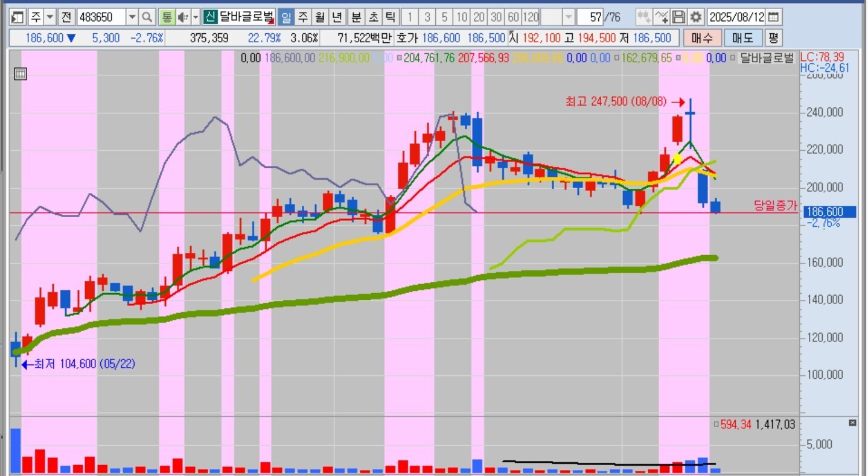Select the 틱 tick chart tab
The height and width of the screenshot is (476, 868).
pos(391,17)
